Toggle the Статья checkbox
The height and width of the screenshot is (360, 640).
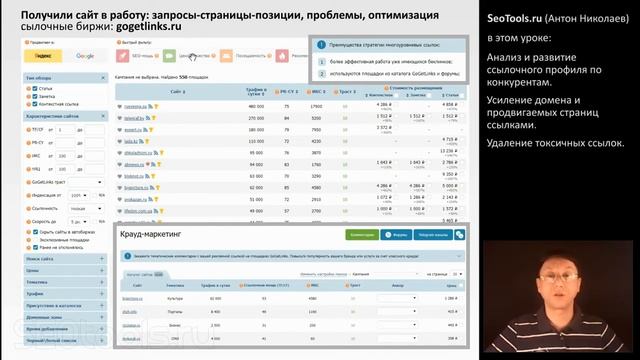coord(35,89)
